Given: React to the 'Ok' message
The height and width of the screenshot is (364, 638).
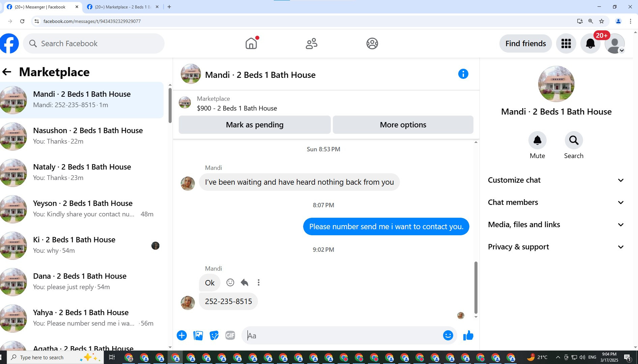Looking at the screenshot, I should point(230,282).
